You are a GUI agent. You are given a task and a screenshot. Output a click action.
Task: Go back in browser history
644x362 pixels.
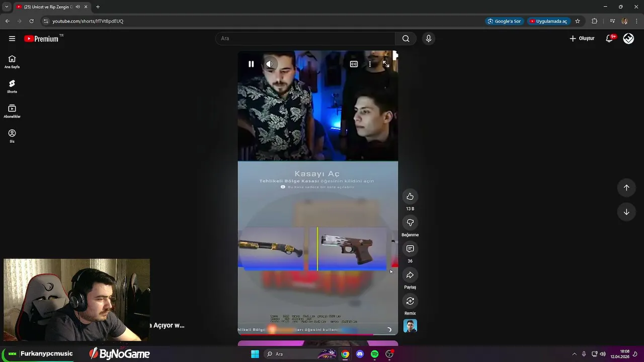(7, 21)
